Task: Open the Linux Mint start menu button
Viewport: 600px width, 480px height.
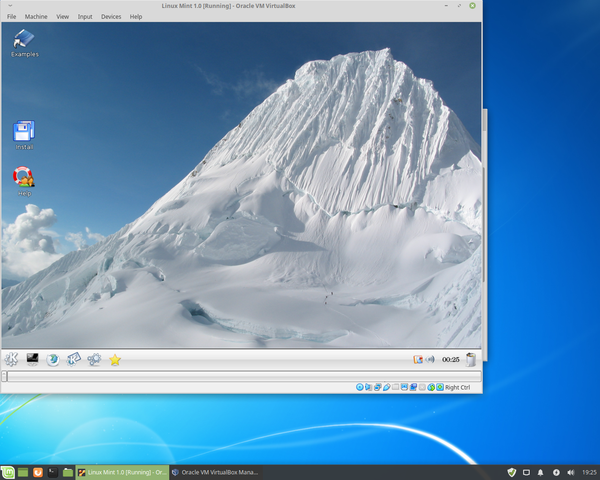Action: 7,472
